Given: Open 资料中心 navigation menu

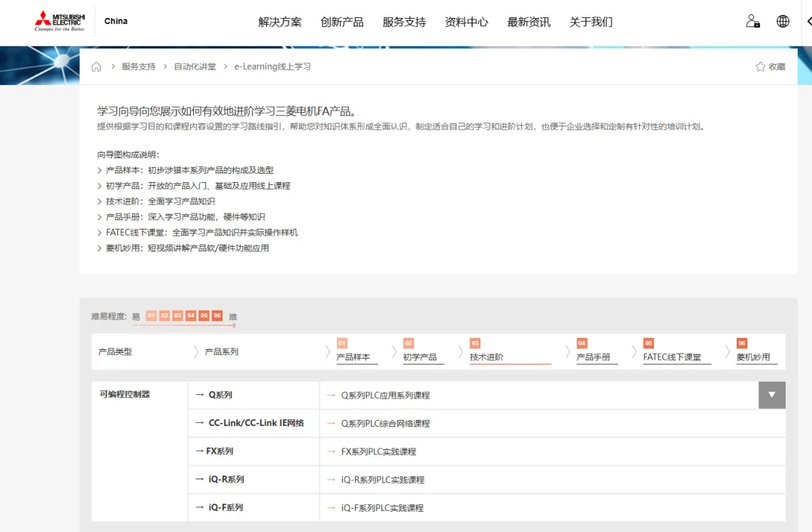Looking at the screenshot, I should point(466,22).
